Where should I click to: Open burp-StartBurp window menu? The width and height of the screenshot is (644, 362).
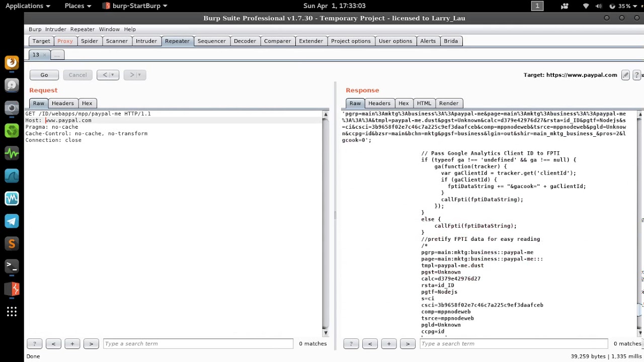coord(135,6)
